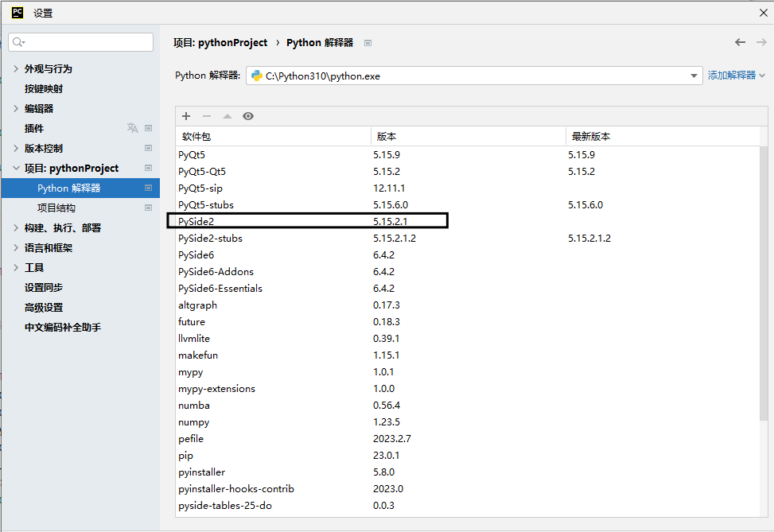
Task: Select the future package row
Action: [468, 322]
